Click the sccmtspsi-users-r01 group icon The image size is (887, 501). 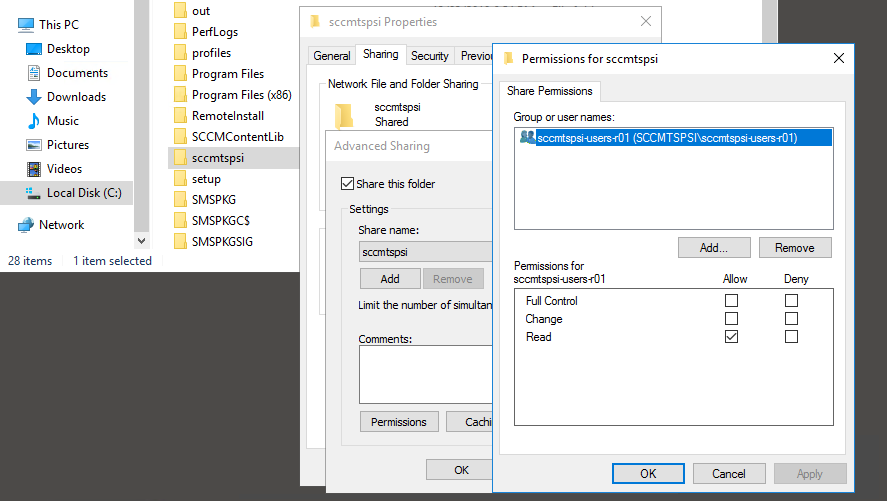527,138
